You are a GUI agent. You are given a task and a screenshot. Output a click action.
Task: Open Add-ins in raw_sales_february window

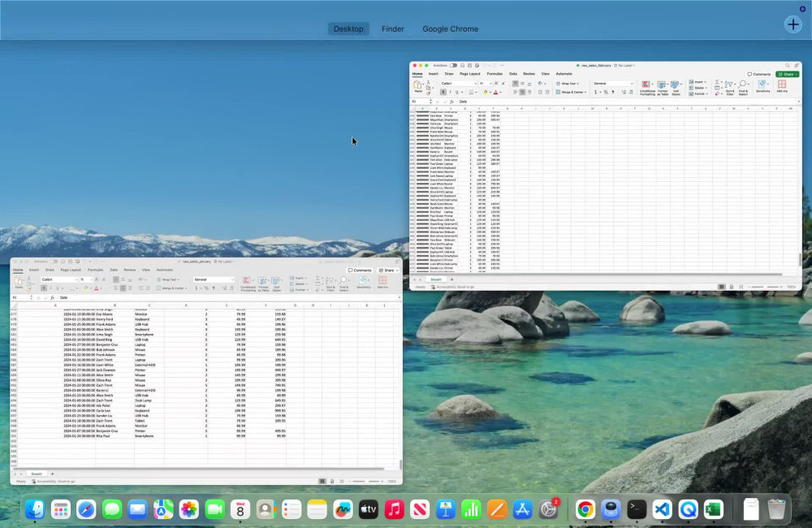coord(782,87)
